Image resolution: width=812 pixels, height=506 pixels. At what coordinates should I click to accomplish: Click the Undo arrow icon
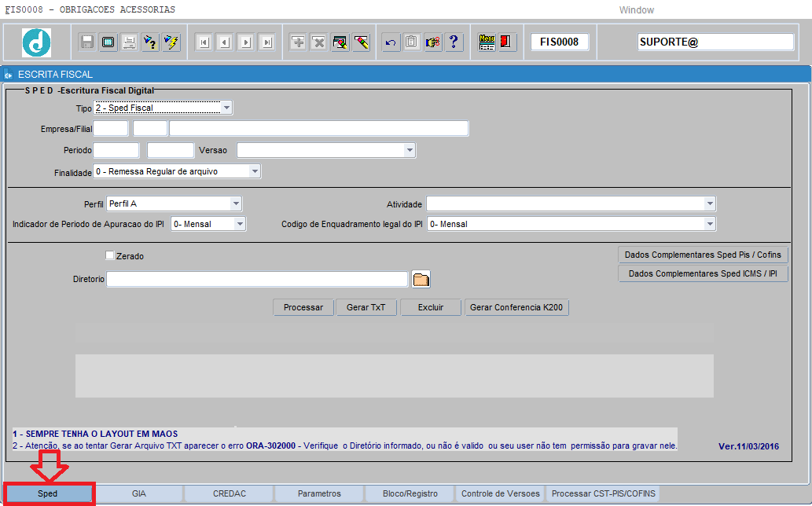(x=391, y=42)
